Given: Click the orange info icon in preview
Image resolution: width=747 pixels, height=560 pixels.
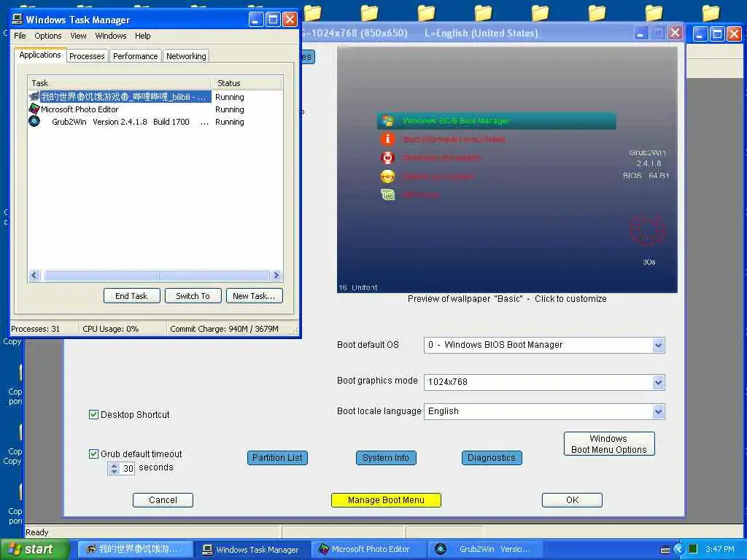Looking at the screenshot, I should (x=388, y=139).
